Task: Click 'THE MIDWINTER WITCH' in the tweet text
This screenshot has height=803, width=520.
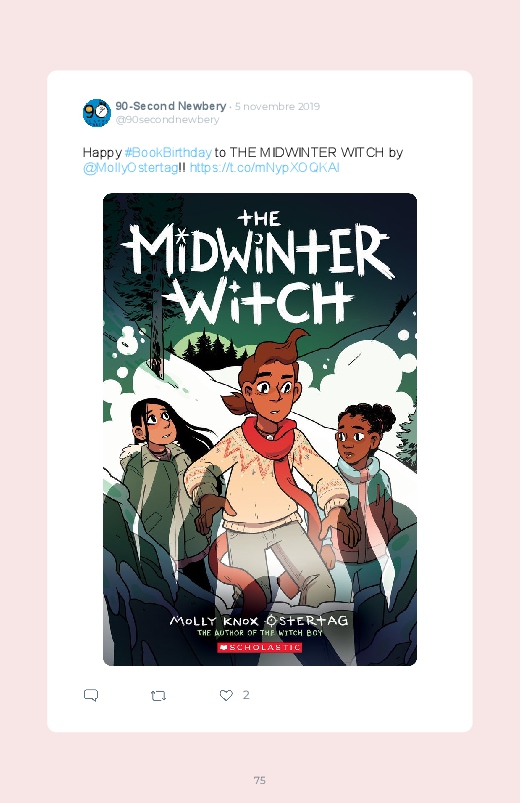Action: pos(307,153)
